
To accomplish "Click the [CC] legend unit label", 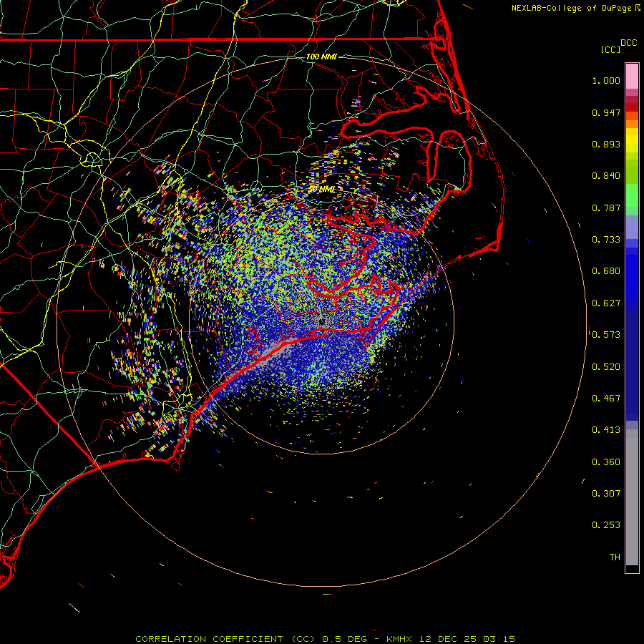I will (x=610, y=49).
